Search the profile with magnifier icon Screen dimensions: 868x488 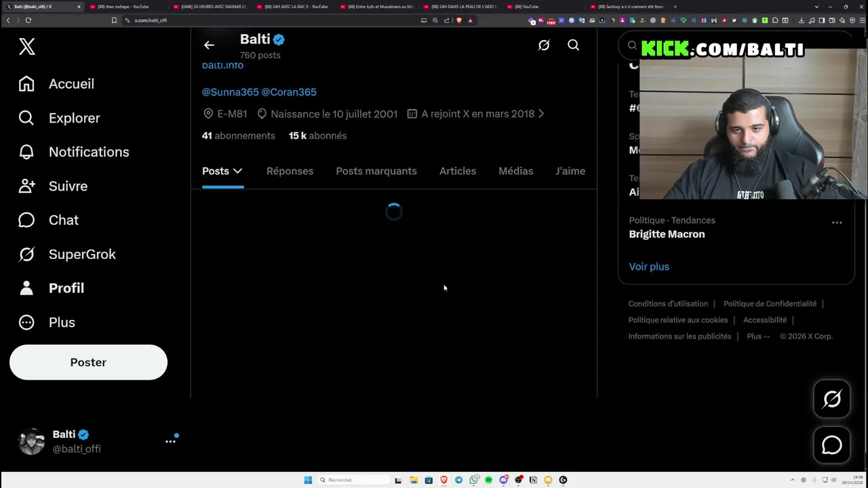[x=573, y=45]
